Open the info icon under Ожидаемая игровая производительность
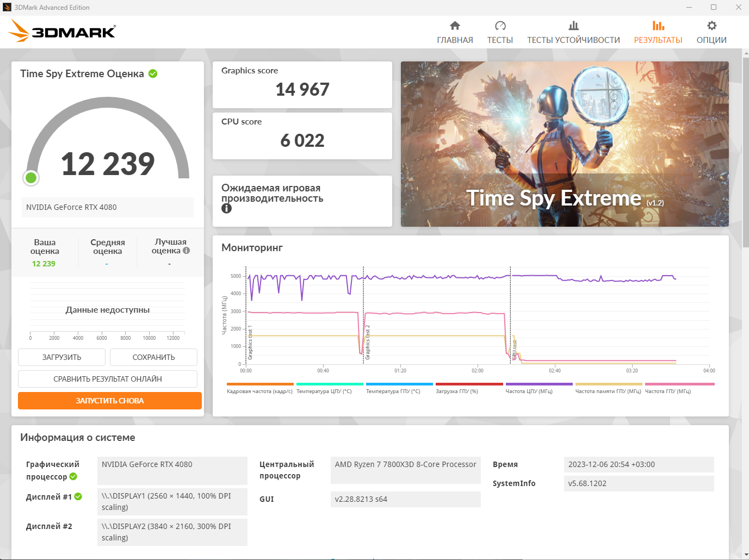 pyautogui.click(x=227, y=208)
